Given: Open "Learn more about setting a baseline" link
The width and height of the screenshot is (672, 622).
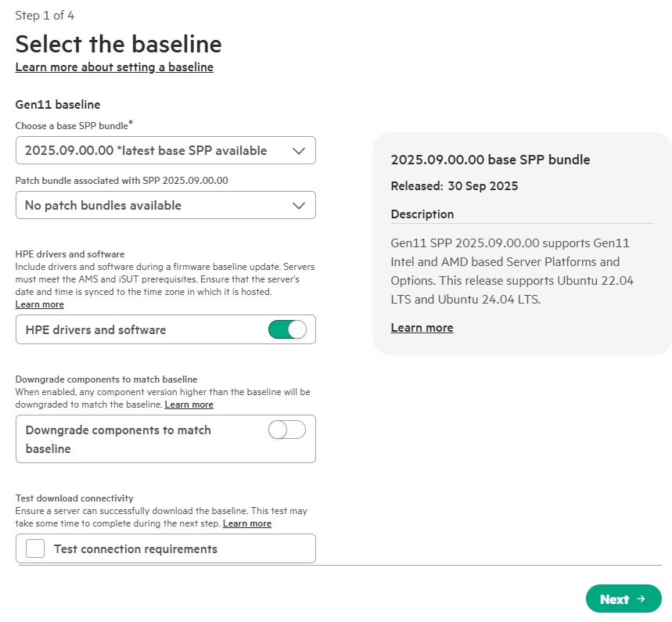Looking at the screenshot, I should point(114,67).
